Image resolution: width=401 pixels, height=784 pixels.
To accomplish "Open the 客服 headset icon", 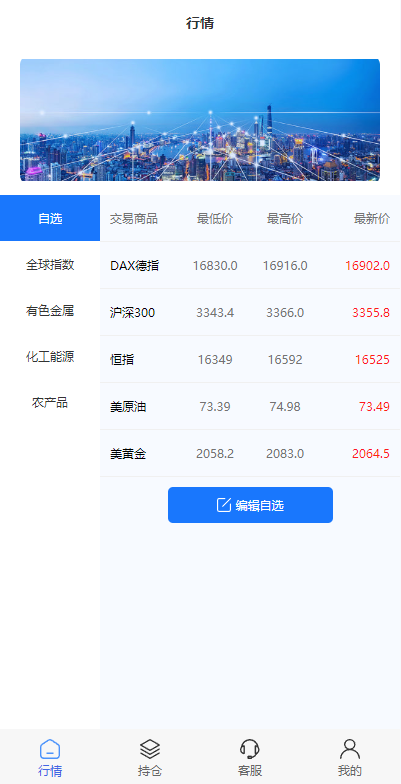I will (250, 749).
